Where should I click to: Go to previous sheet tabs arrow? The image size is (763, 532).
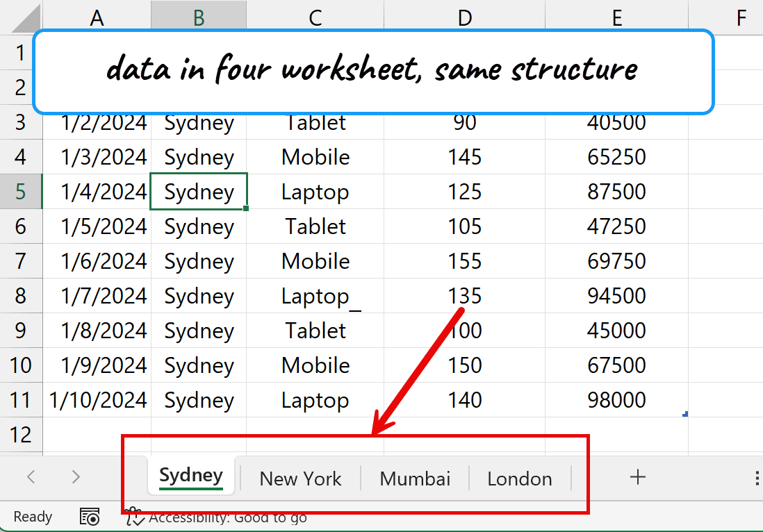point(31,476)
